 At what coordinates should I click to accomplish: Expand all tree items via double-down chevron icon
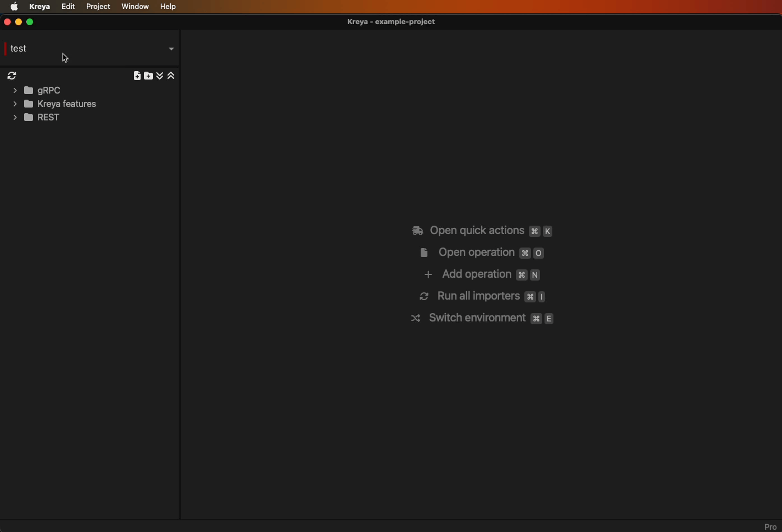pyautogui.click(x=160, y=76)
